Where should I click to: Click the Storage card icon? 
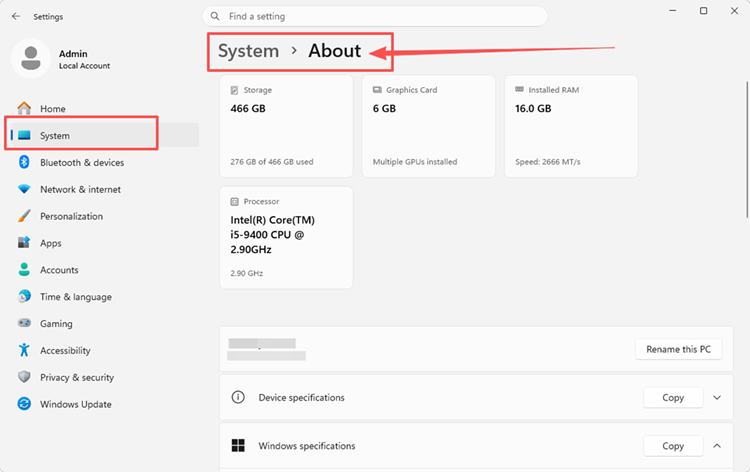tap(234, 90)
